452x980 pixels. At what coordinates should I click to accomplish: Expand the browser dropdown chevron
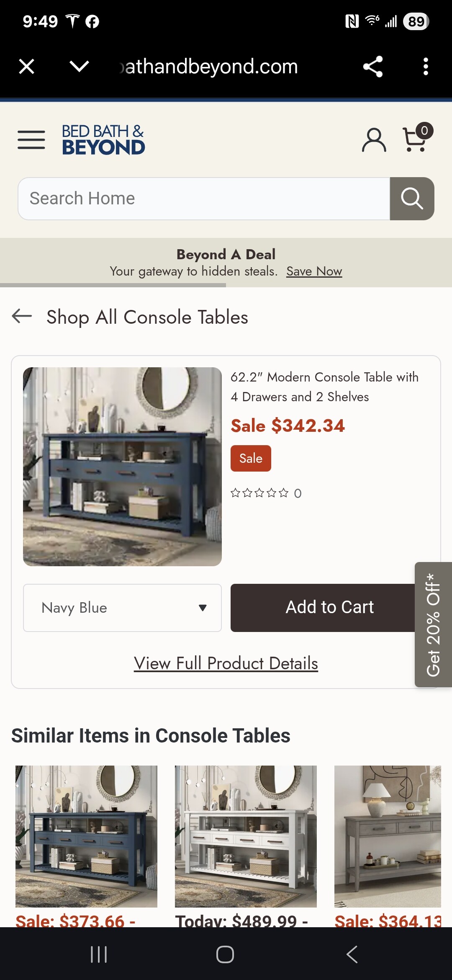pos(79,66)
